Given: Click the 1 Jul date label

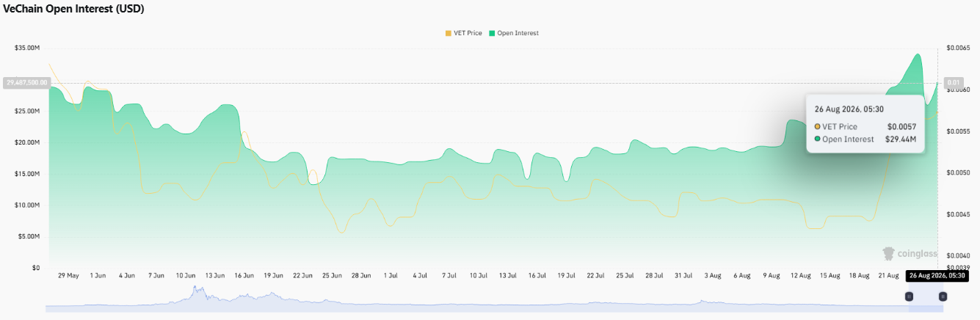Looking at the screenshot, I should click(x=391, y=275).
